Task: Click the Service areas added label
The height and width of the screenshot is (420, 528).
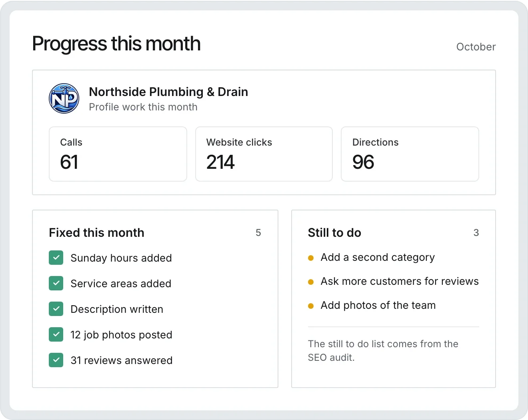Action: click(121, 284)
